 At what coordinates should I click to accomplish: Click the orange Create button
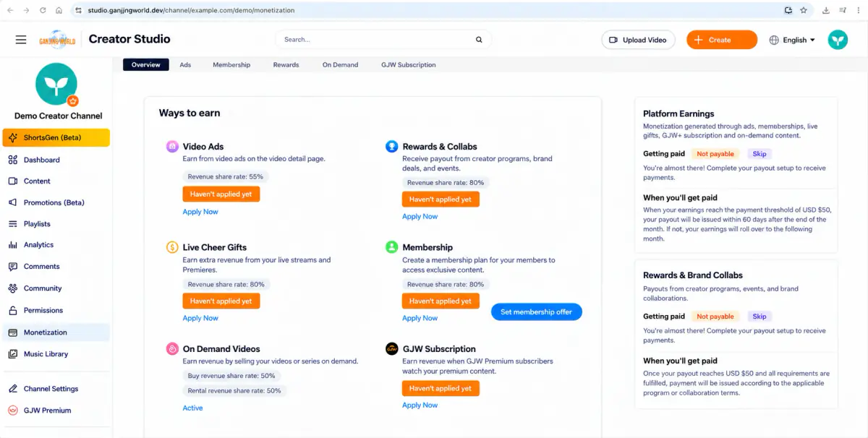point(722,40)
